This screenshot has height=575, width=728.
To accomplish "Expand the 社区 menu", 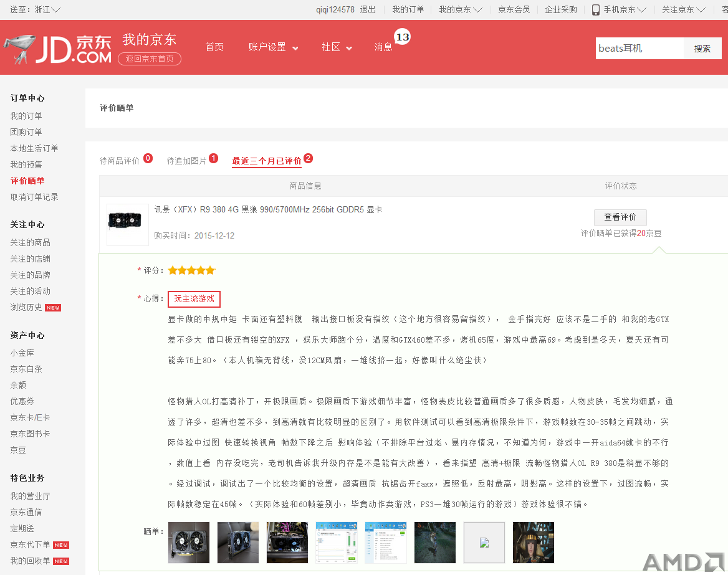I will (x=337, y=47).
